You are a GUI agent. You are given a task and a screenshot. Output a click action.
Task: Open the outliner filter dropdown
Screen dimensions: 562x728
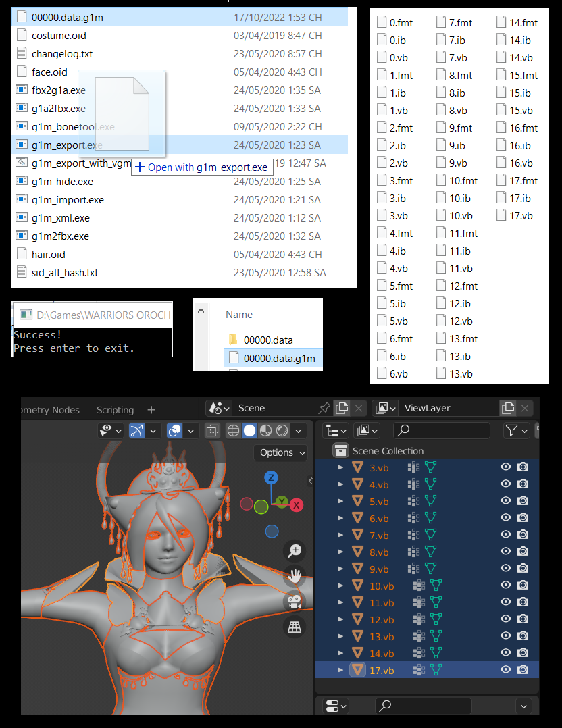(x=517, y=431)
